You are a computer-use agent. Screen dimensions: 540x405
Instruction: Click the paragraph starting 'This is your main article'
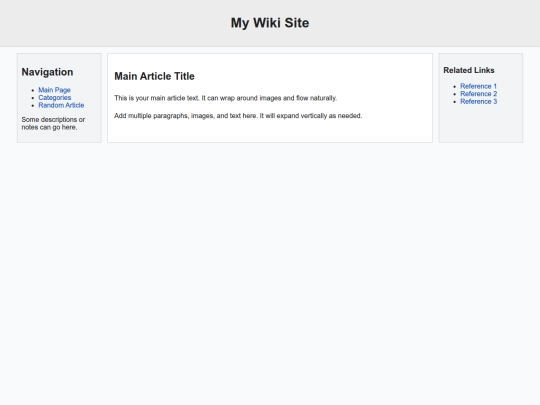(226, 98)
